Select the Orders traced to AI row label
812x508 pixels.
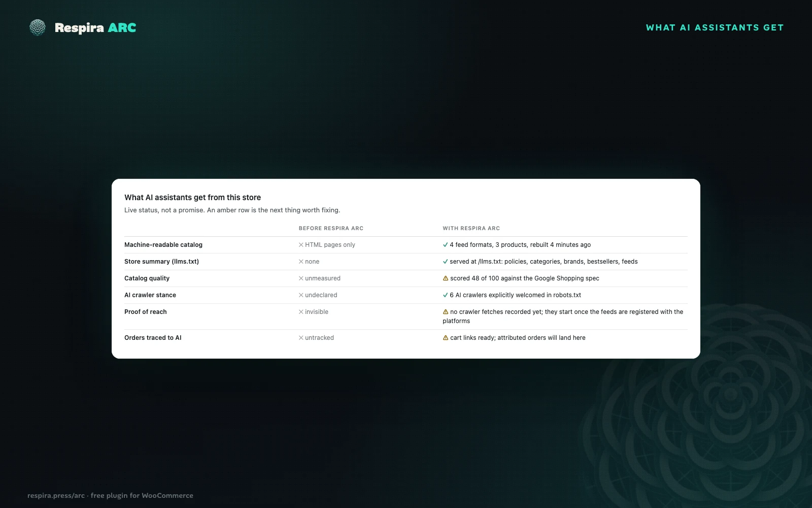coord(153,338)
